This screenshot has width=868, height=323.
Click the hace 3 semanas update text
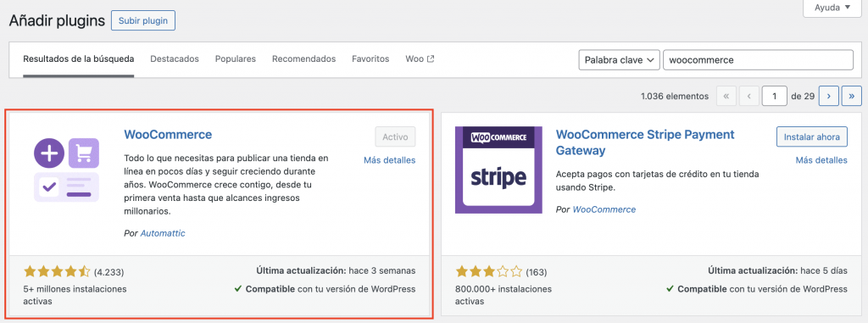pyautogui.click(x=382, y=271)
